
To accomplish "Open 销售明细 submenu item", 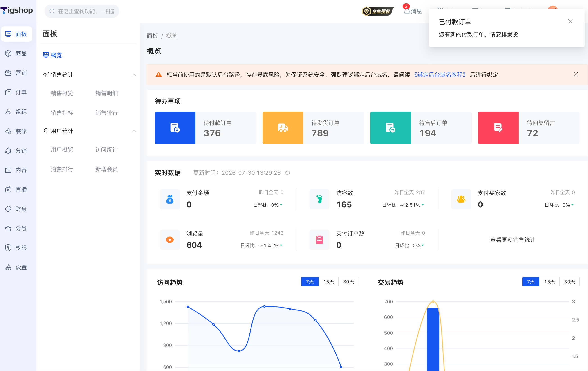I will [x=106, y=93].
